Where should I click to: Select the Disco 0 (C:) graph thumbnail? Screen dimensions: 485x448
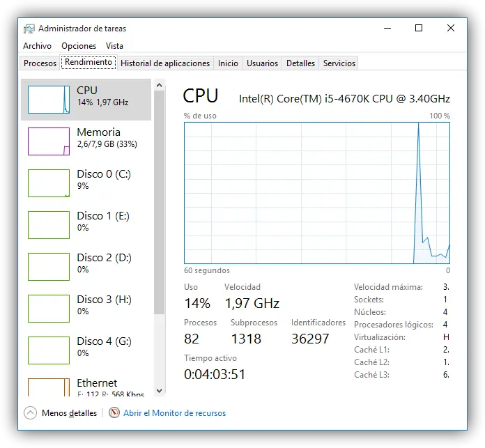(49, 183)
